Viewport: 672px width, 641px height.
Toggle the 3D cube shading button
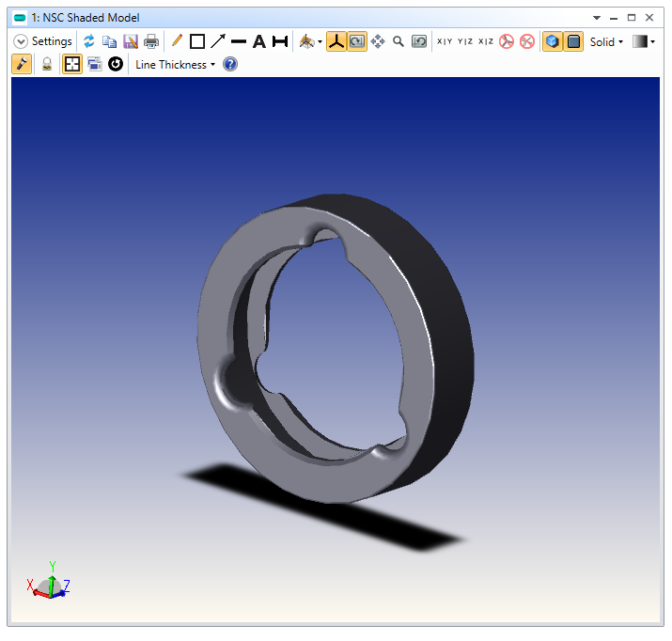[x=553, y=41]
